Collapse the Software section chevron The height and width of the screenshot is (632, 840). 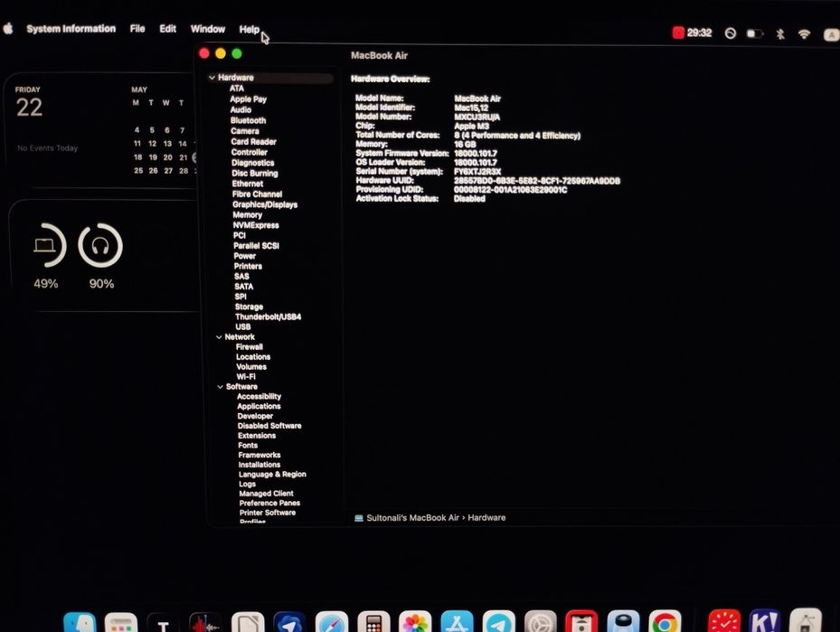tap(221, 387)
